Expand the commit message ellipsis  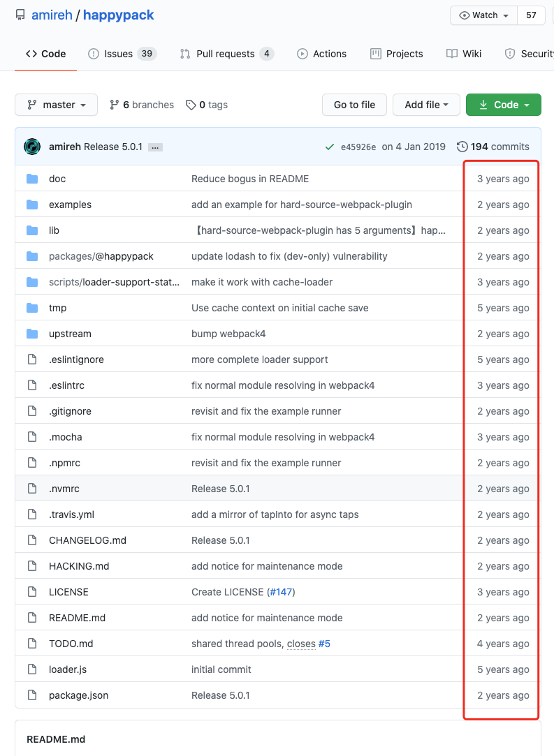pyautogui.click(x=155, y=147)
